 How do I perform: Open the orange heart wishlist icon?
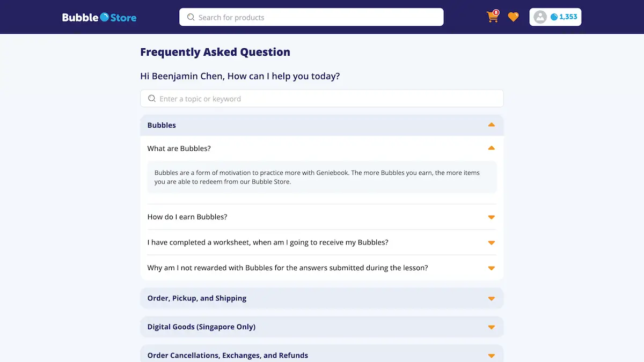coord(514,17)
